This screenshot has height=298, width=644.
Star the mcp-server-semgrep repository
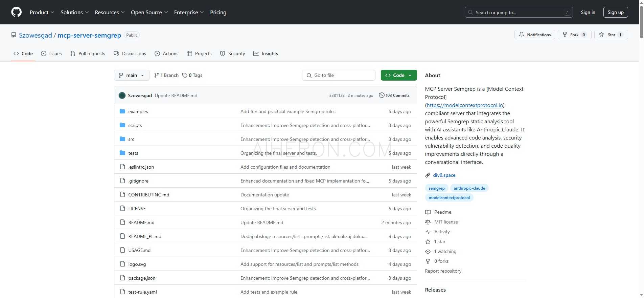coord(611,35)
